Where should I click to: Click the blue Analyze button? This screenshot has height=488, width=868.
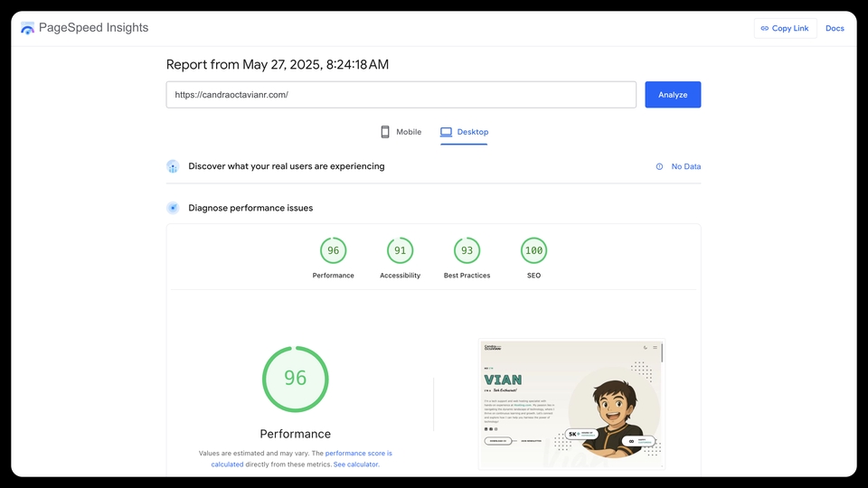coord(673,95)
